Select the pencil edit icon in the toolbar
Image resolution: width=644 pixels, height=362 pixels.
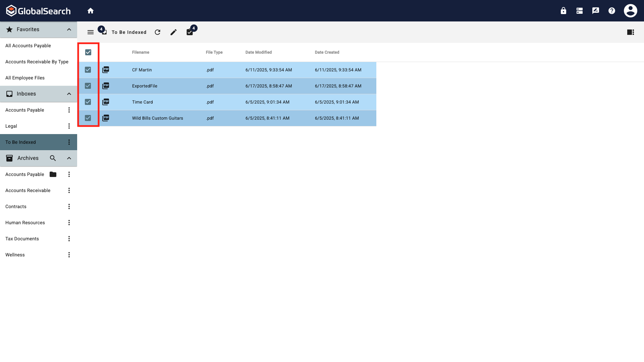[173, 32]
